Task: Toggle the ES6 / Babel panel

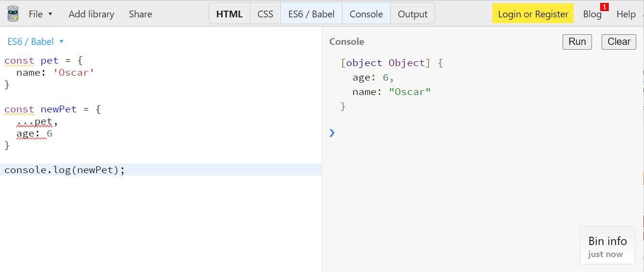Action: click(311, 14)
